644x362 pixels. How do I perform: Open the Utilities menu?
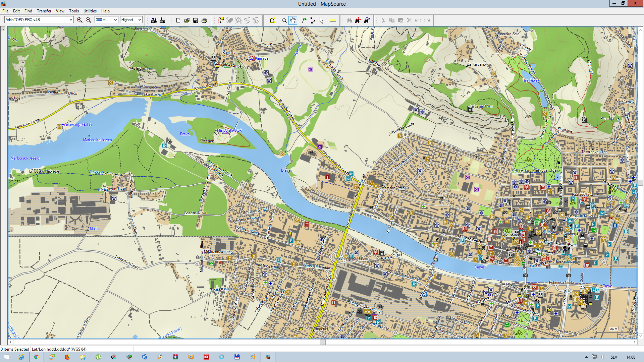[90, 11]
